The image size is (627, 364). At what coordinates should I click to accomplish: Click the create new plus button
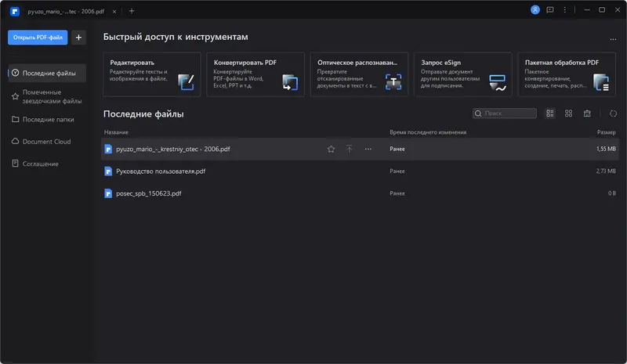coord(78,37)
